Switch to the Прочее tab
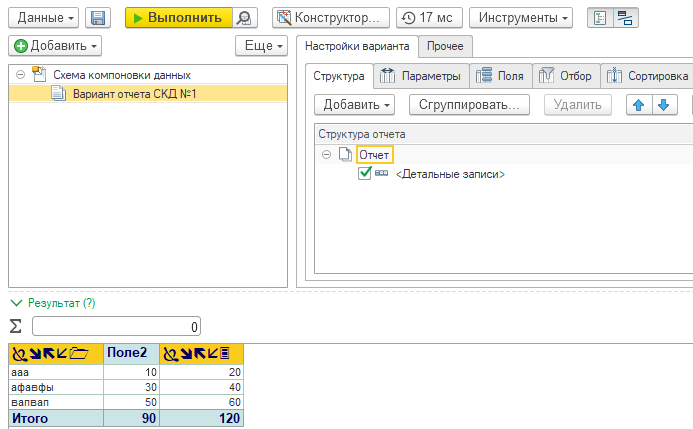The width and height of the screenshot is (693, 429). (x=444, y=46)
